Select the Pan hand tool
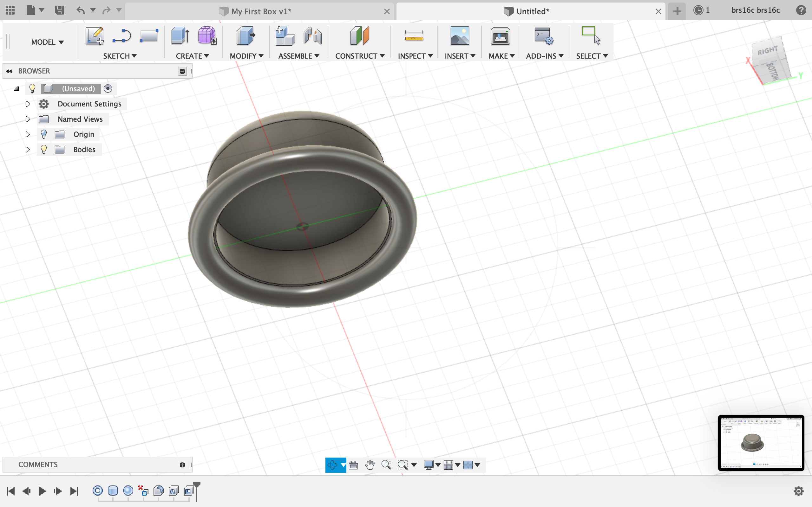Viewport: 812px width, 507px height. point(370,465)
